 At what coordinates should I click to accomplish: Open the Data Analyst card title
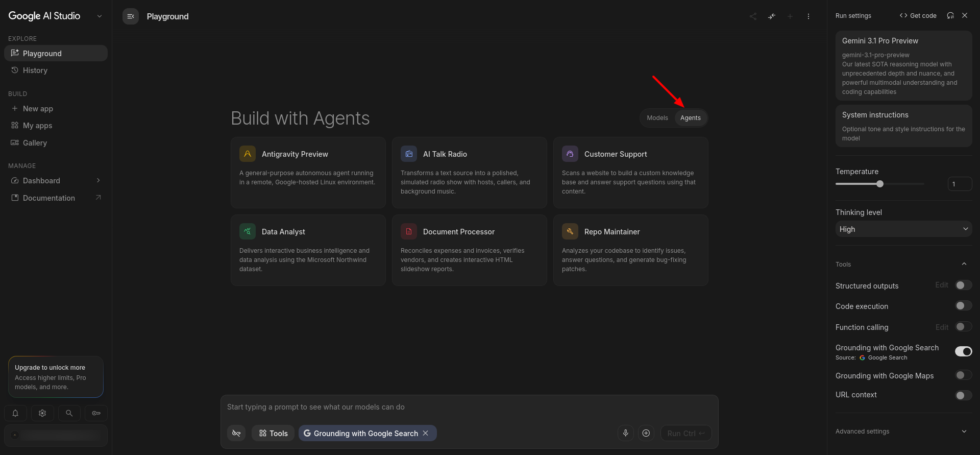(x=283, y=232)
